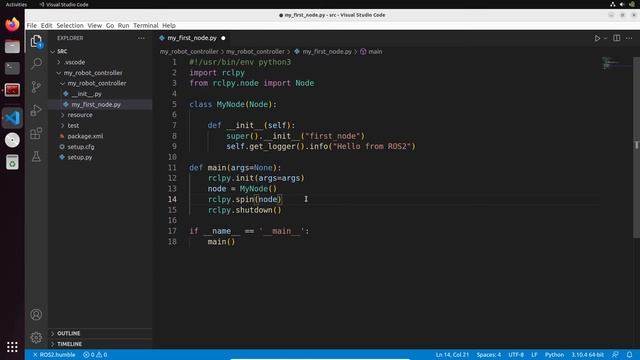Open the Extensions view
The width and height of the screenshot is (640, 360).
[36, 133]
